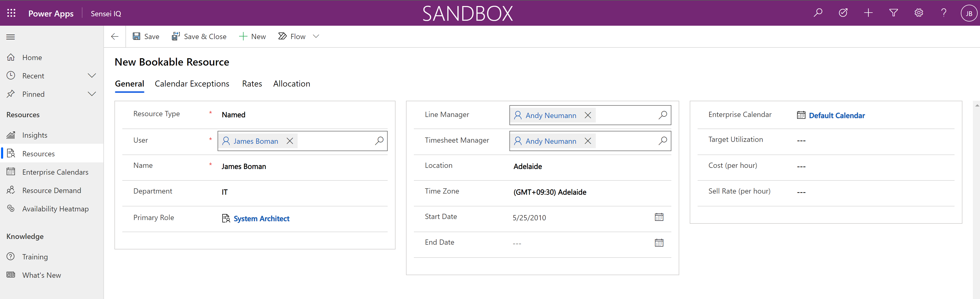Viewport: 980px width, 299px height.
Task: Switch to the Allocation tab
Action: coord(291,84)
